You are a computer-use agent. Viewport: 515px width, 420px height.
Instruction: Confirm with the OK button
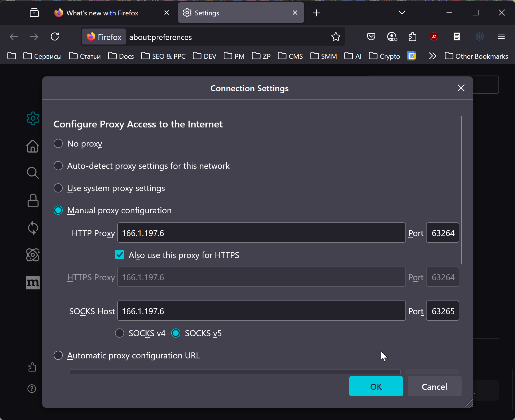click(x=376, y=386)
